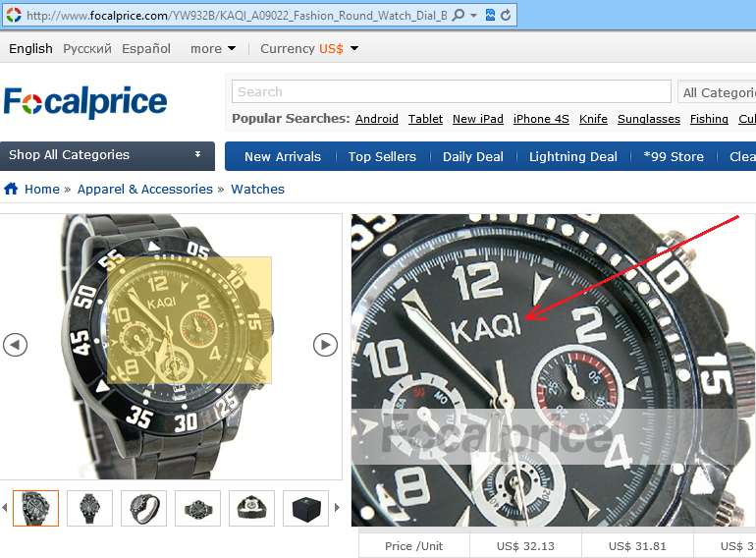Switch language to Русский
Viewport: 756px width, 558px height.
click(x=87, y=49)
